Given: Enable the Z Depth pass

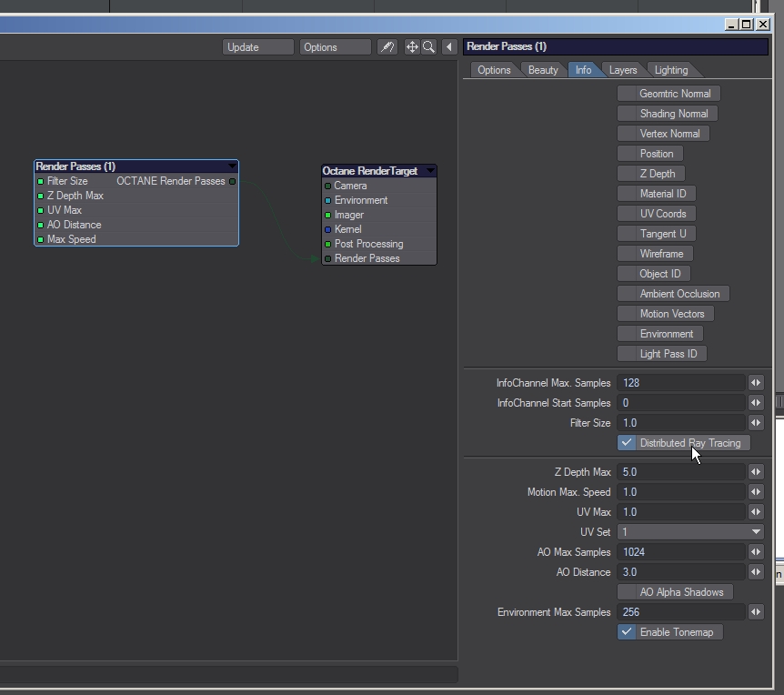Looking at the screenshot, I should pyautogui.click(x=651, y=174).
